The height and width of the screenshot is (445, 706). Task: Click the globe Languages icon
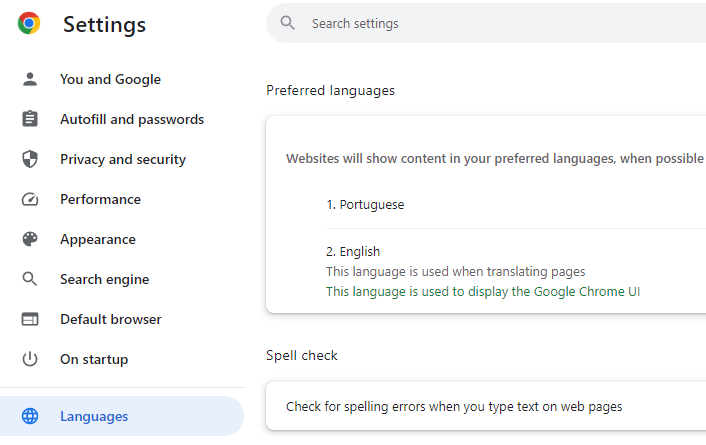point(30,416)
